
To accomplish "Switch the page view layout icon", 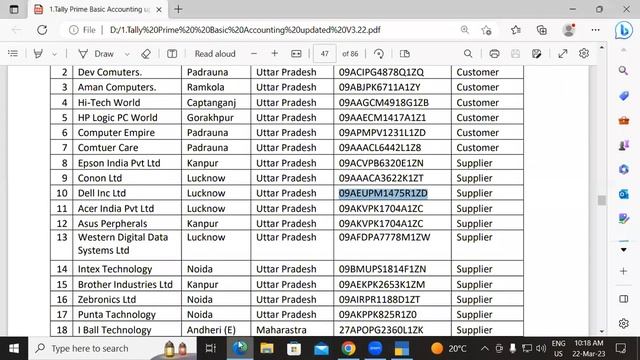I will [x=404, y=53].
